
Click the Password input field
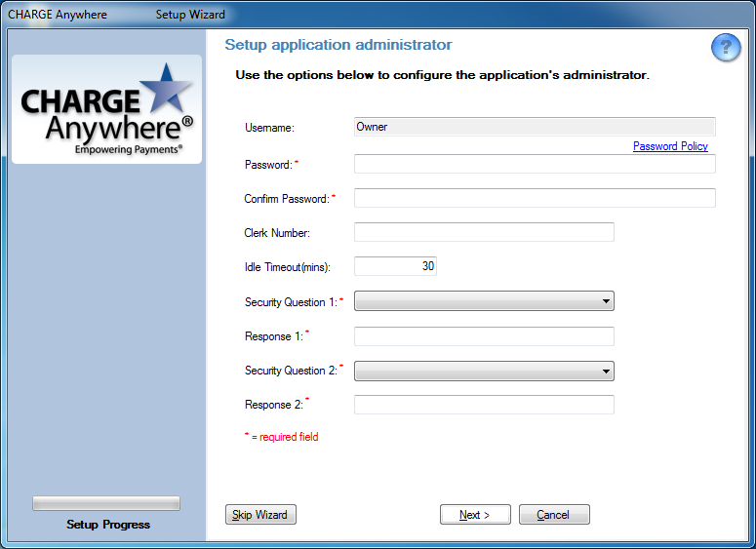535,164
